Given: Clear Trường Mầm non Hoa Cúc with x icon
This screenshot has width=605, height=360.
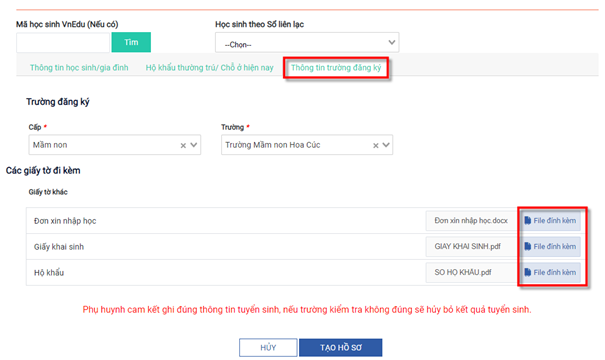Looking at the screenshot, I should [375, 145].
